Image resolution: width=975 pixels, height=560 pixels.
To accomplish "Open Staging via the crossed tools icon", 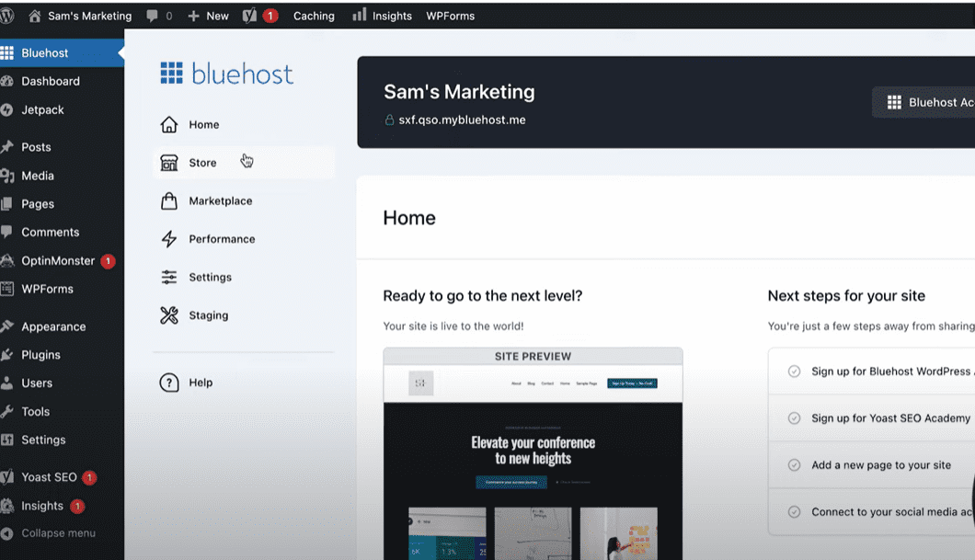I will [x=170, y=314].
